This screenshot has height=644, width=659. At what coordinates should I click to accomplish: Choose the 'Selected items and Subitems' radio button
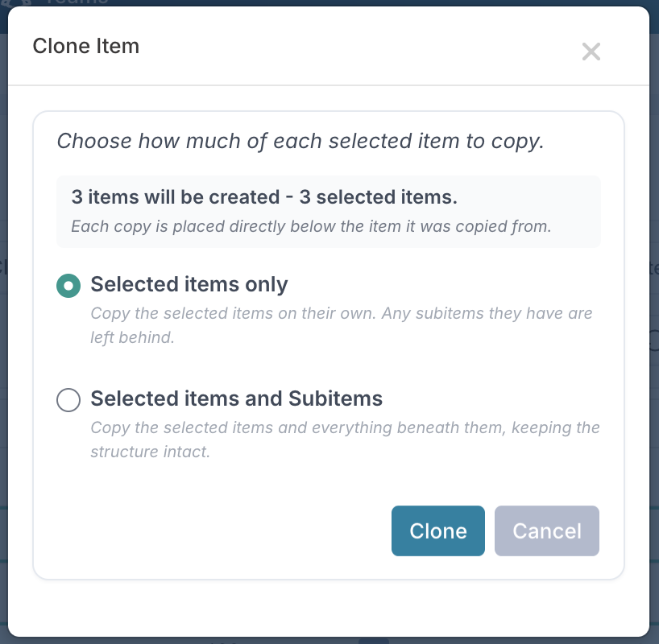pyautogui.click(x=68, y=400)
